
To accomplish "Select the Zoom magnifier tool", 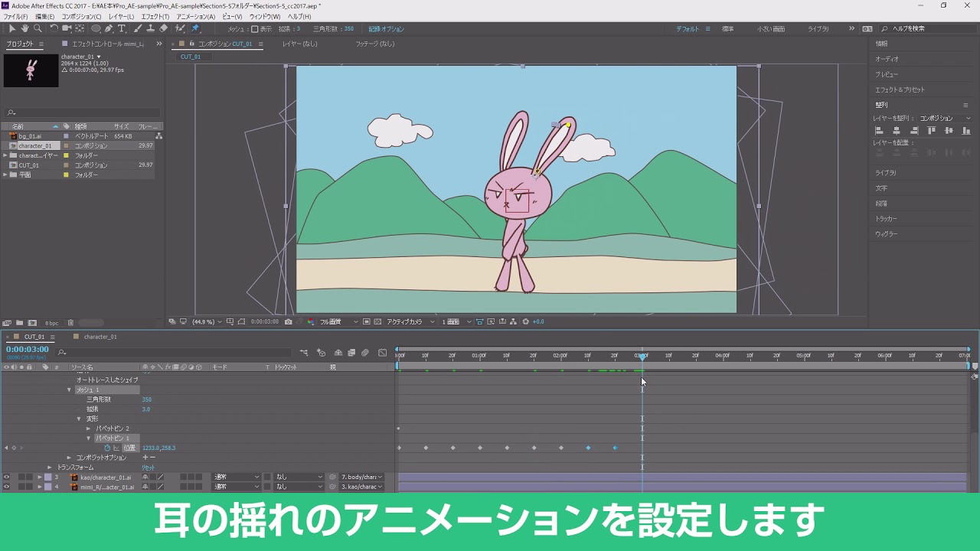I will [38, 29].
